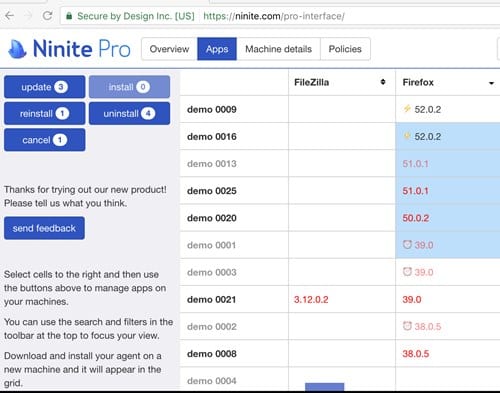Click the send feedback button
Viewport: 500px width, 393px height.
(x=44, y=228)
